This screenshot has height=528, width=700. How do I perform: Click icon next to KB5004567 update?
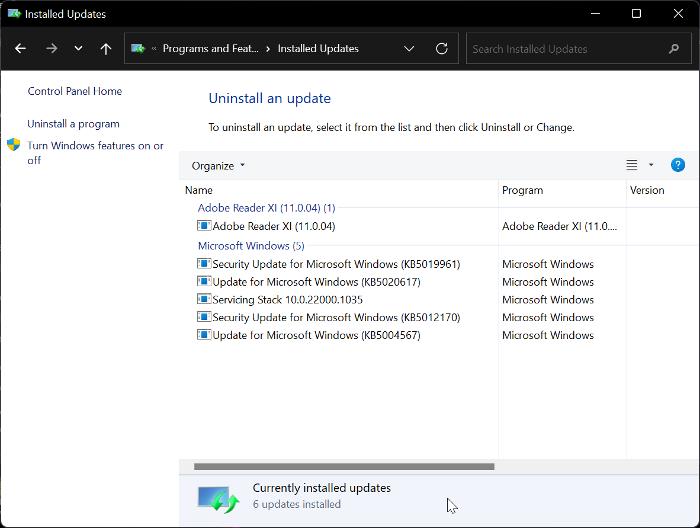click(204, 334)
